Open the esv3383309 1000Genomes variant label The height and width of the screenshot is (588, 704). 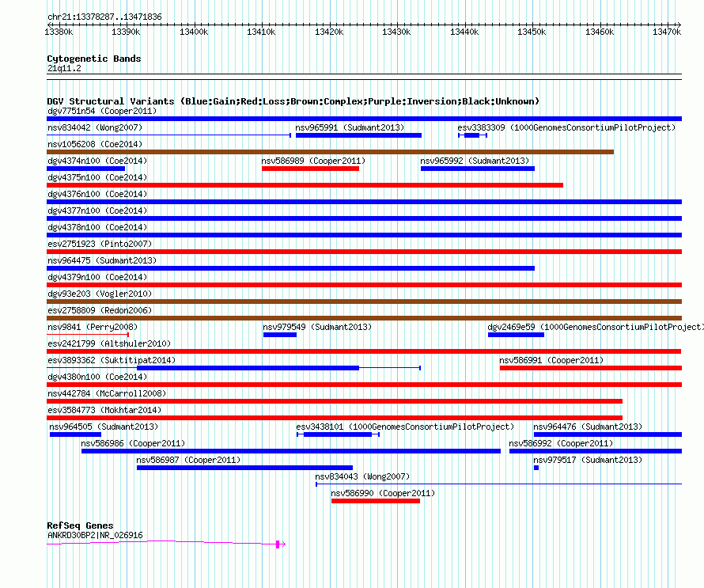(566, 127)
